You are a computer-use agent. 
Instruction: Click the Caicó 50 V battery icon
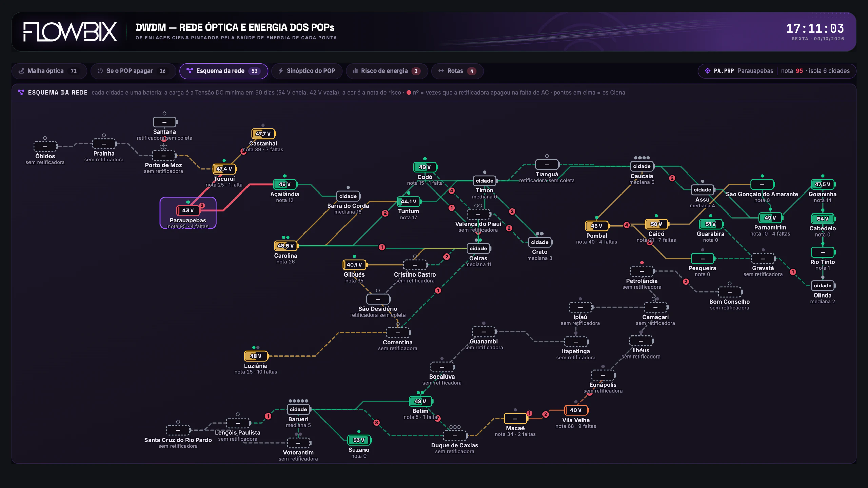click(656, 224)
